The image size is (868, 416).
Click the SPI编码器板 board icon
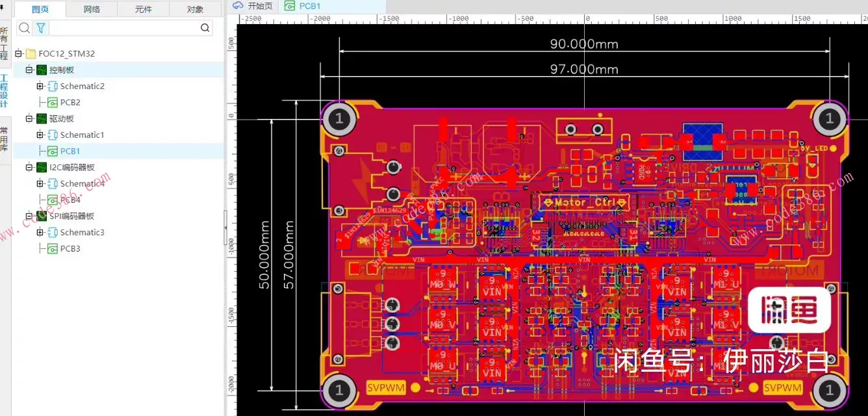[42, 216]
